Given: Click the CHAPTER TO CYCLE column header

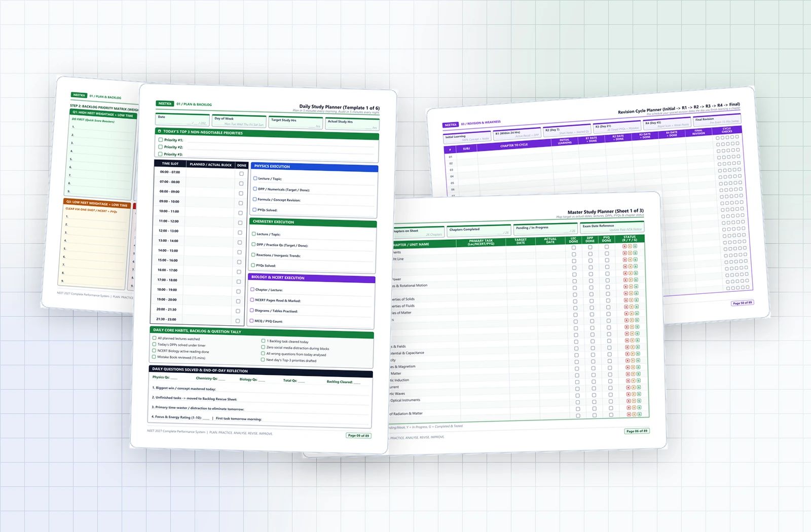Looking at the screenshot, I should (x=514, y=145).
